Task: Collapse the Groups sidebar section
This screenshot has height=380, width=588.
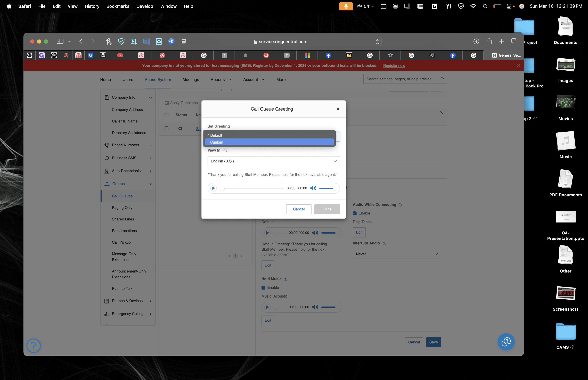Action: [128, 184]
